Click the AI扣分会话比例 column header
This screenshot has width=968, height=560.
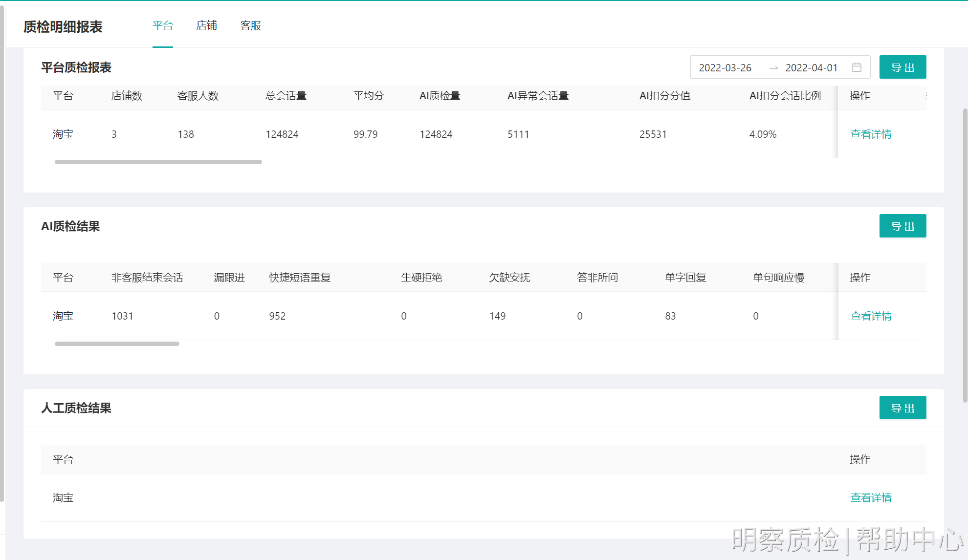tap(785, 96)
